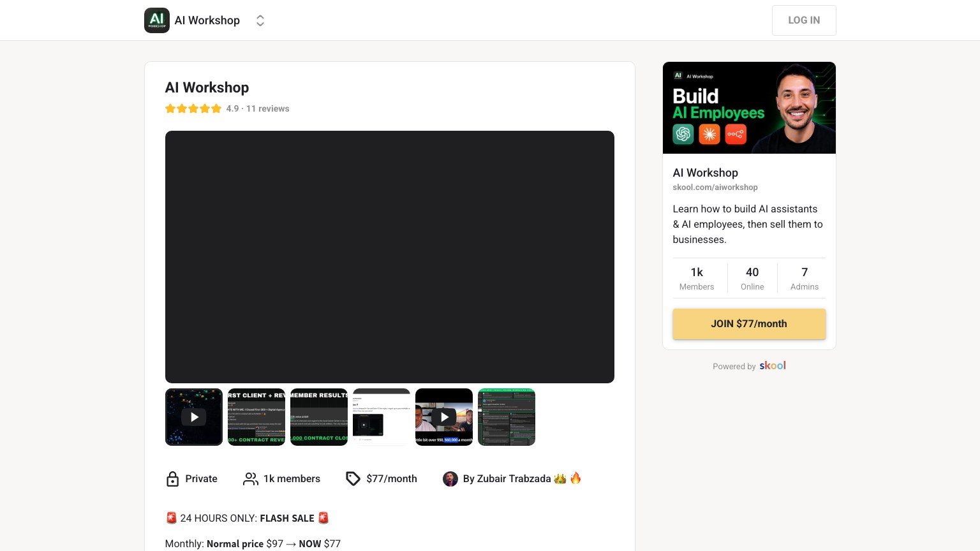The height and width of the screenshot is (551, 980).
Task: Click the Private lock icon
Action: pyautogui.click(x=172, y=479)
